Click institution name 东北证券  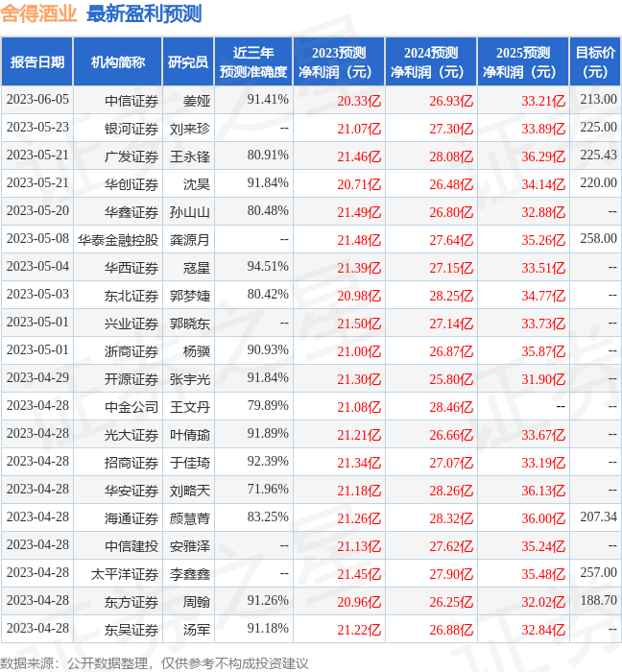[x=132, y=296]
